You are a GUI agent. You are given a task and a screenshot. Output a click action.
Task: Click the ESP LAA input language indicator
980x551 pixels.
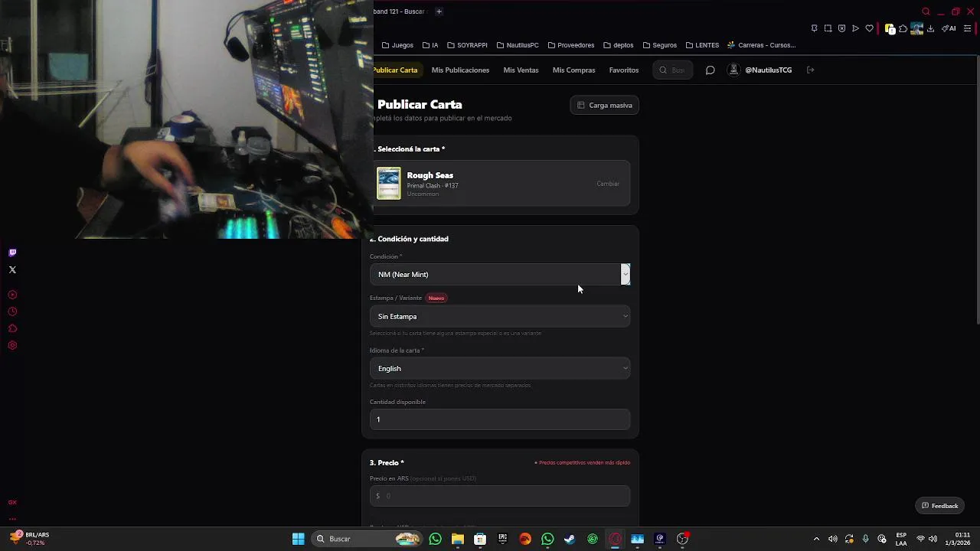(x=901, y=539)
